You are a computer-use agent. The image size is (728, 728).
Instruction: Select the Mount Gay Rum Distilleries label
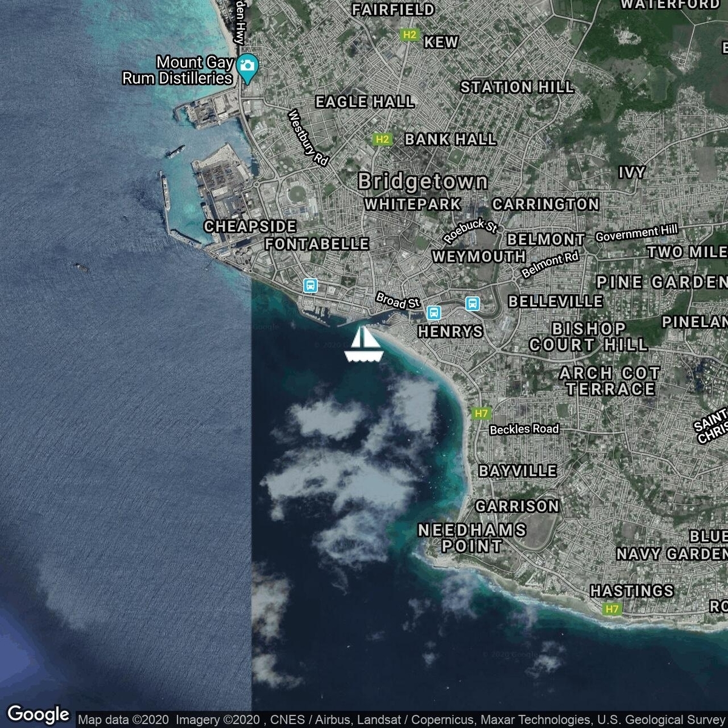pyautogui.click(x=178, y=70)
